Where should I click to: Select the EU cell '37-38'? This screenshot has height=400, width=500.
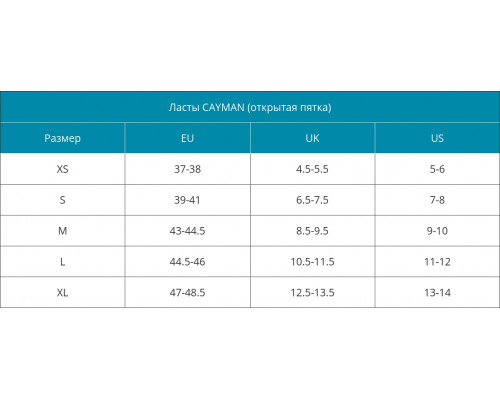tap(187, 169)
